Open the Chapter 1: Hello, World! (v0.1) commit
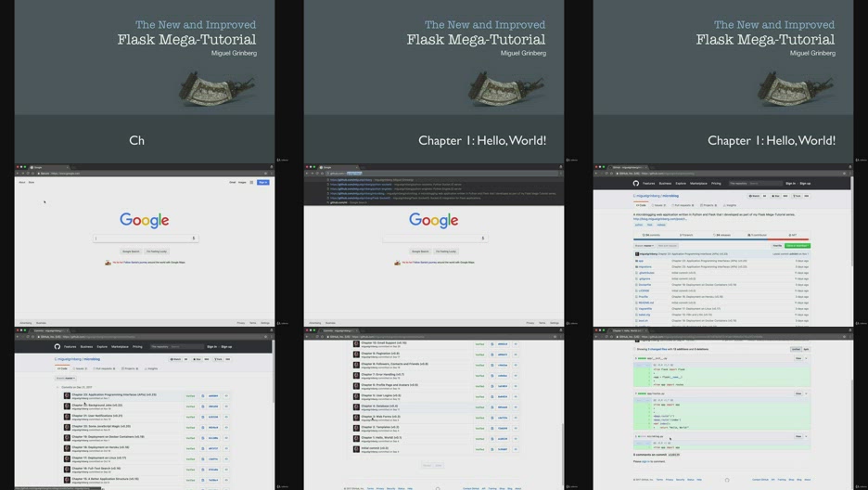 point(381,437)
